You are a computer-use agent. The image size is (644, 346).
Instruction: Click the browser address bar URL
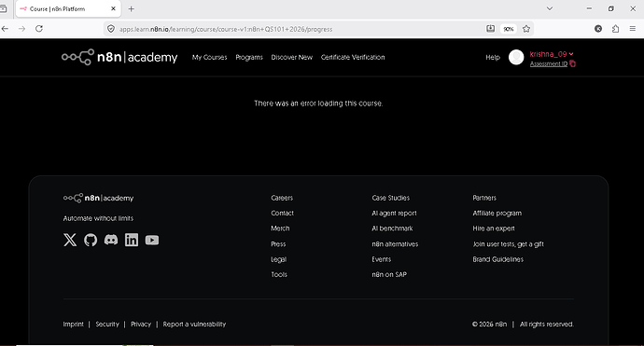(226, 29)
